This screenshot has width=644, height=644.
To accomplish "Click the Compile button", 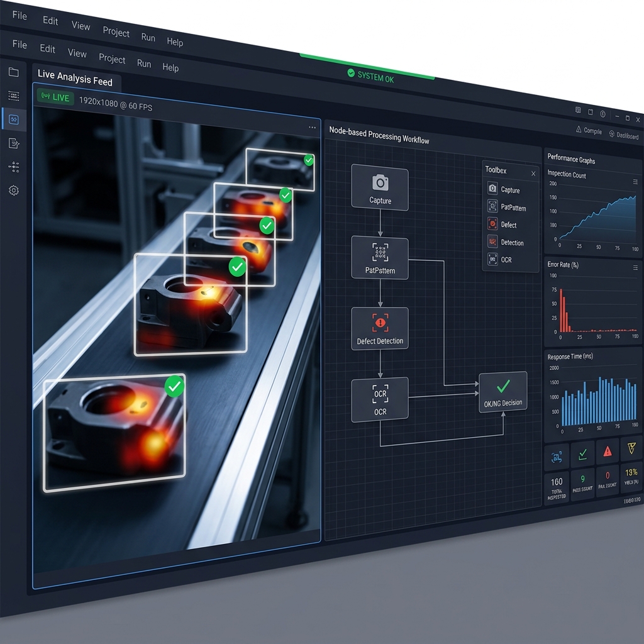I will click(x=589, y=130).
